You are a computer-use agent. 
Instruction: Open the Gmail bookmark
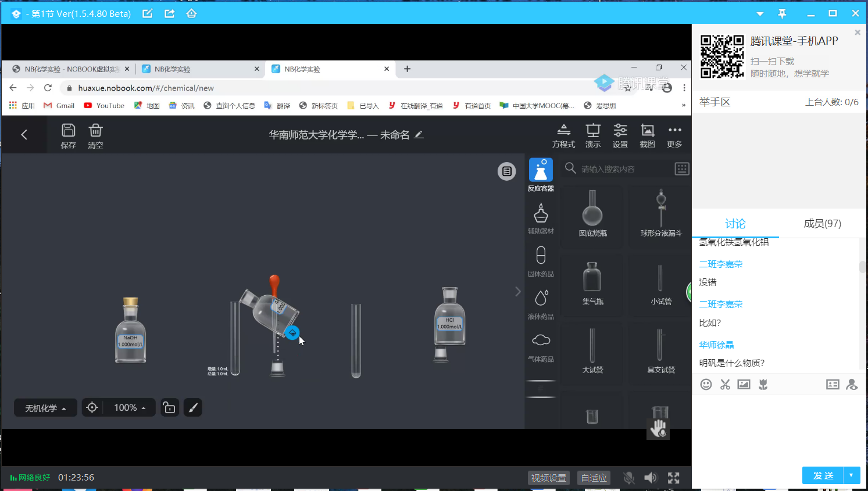click(59, 106)
